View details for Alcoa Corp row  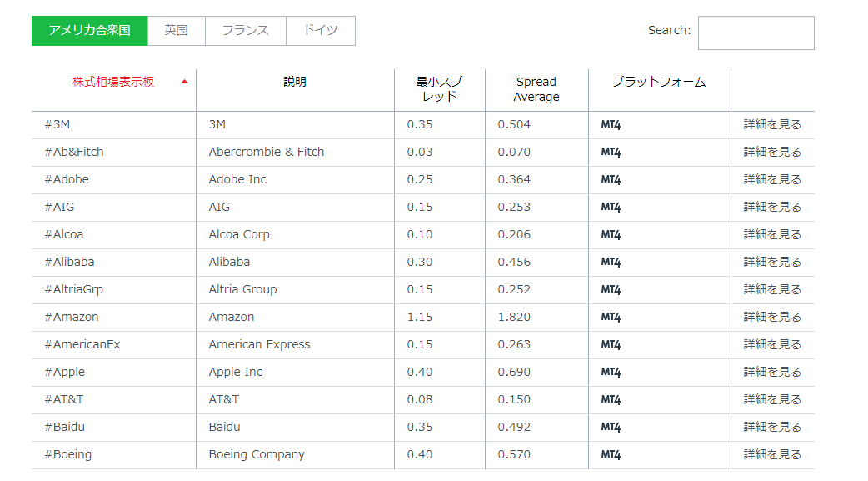[x=772, y=234]
